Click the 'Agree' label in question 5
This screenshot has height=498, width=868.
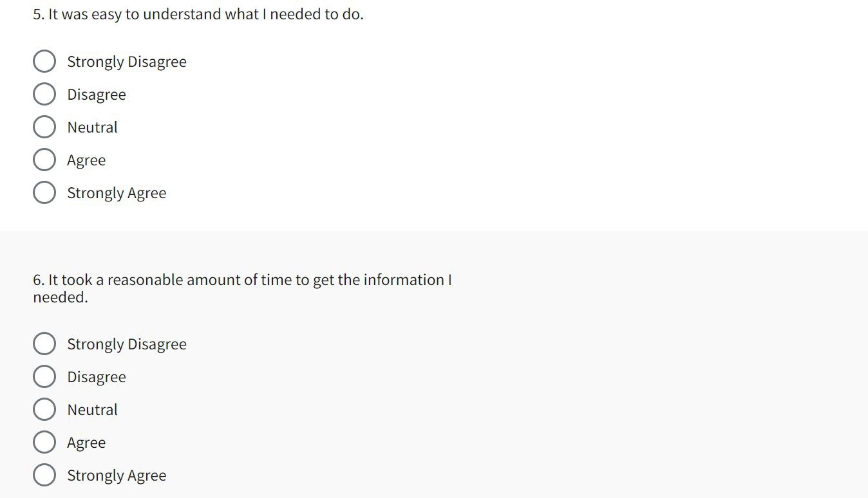(x=86, y=160)
